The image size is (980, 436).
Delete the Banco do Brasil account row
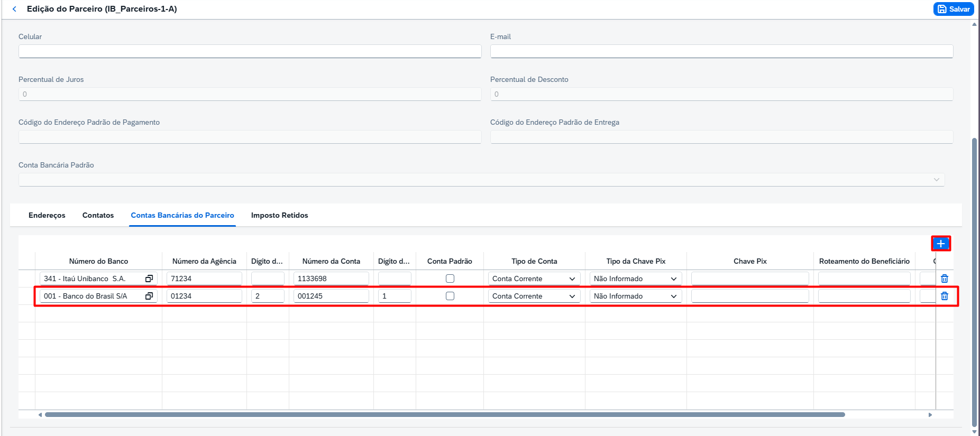945,296
